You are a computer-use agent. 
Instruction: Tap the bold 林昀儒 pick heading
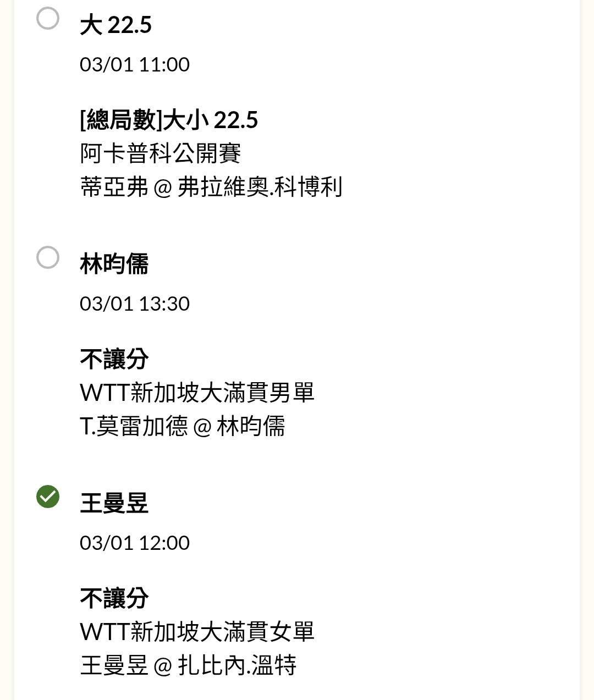(114, 264)
